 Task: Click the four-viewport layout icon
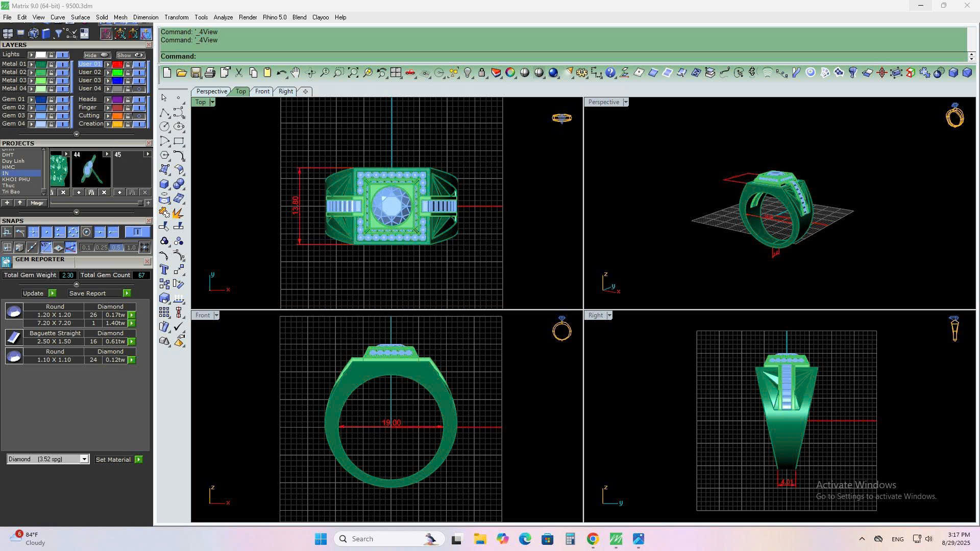(x=396, y=73)
